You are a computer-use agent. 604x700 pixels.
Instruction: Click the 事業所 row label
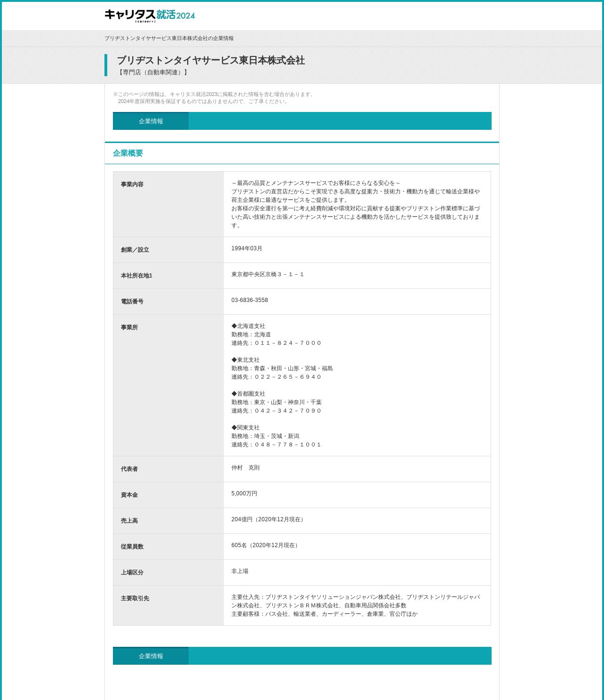[129, 327]
